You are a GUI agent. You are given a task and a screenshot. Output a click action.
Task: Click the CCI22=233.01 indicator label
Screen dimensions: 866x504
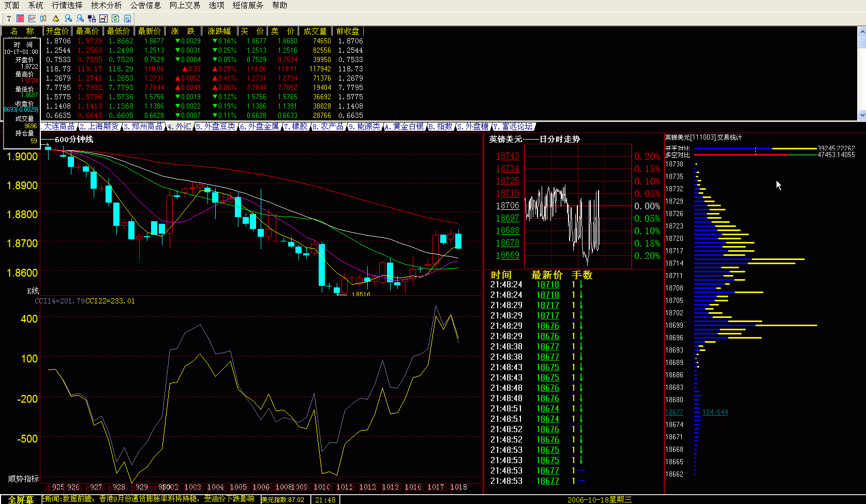pos(110,301)
